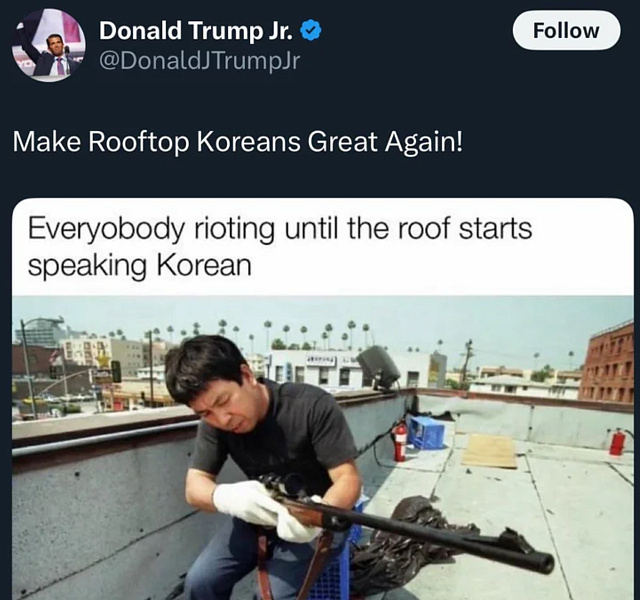Click the red fire extinguisher near blue crate
Screen dimensions: 640x600
click(x=400, y=441)
